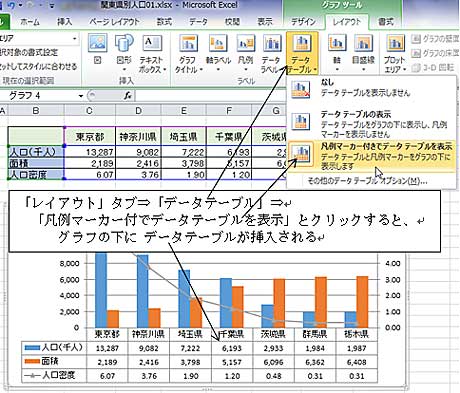Switch to the デザイン tab
The image size is (460, 393).
coord(303,22)
